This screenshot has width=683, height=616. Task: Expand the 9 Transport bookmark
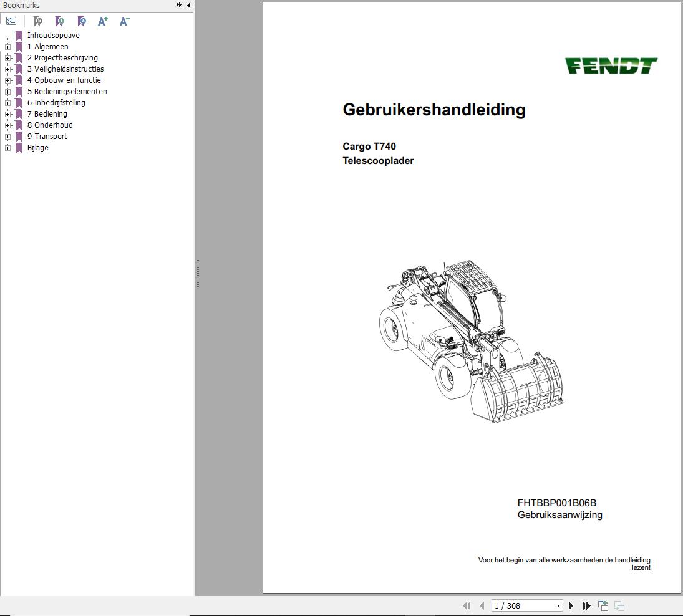pyautogui.click(x=7, y=137)
